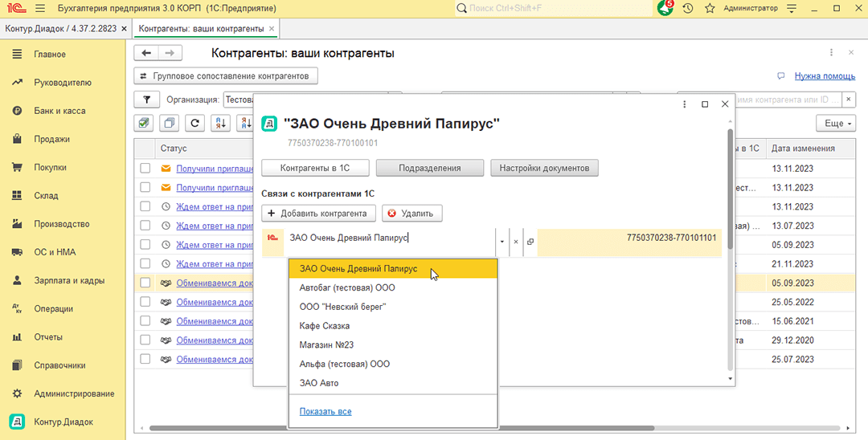
Task: Choose ООО "Невский берег" from list
Action: 393,307
